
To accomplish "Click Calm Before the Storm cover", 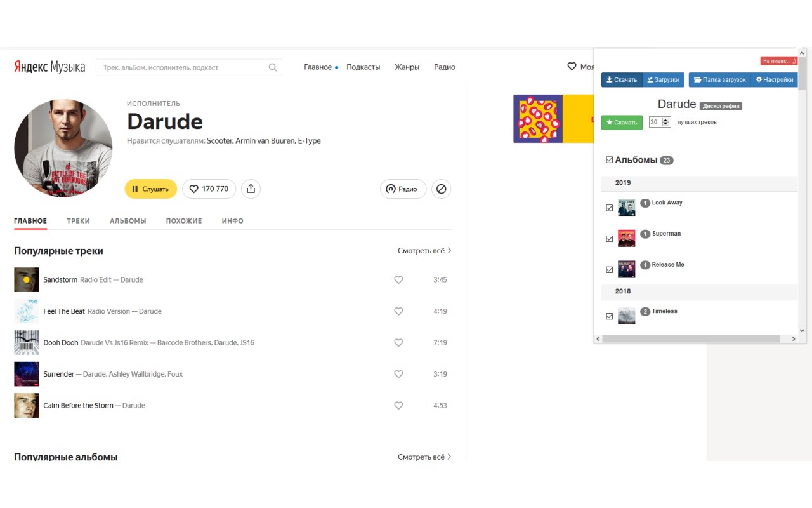I will pos(26,405).
